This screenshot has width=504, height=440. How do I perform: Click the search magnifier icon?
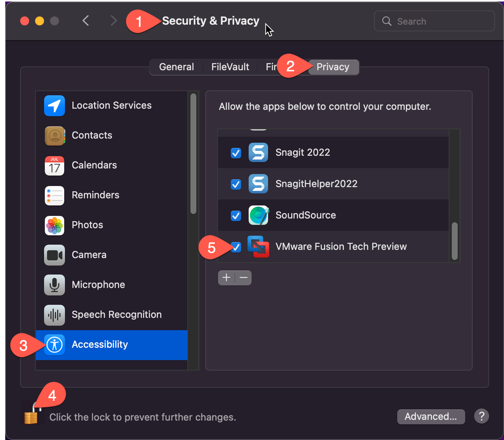pos(387,21)
